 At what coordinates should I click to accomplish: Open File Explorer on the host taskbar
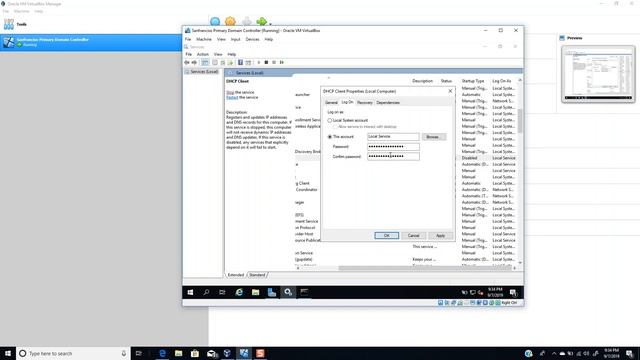[179, 353]
